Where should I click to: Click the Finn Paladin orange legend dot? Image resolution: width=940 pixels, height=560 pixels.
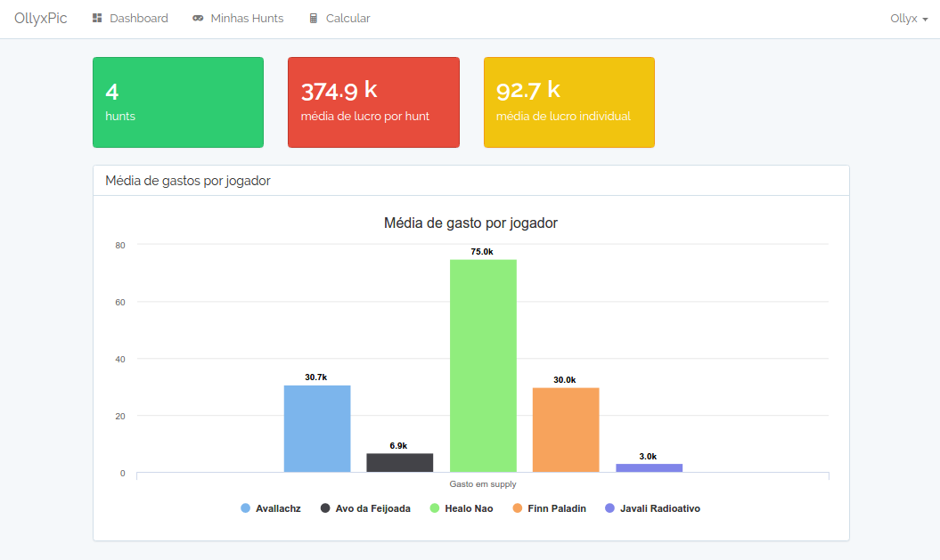(517, 508)
